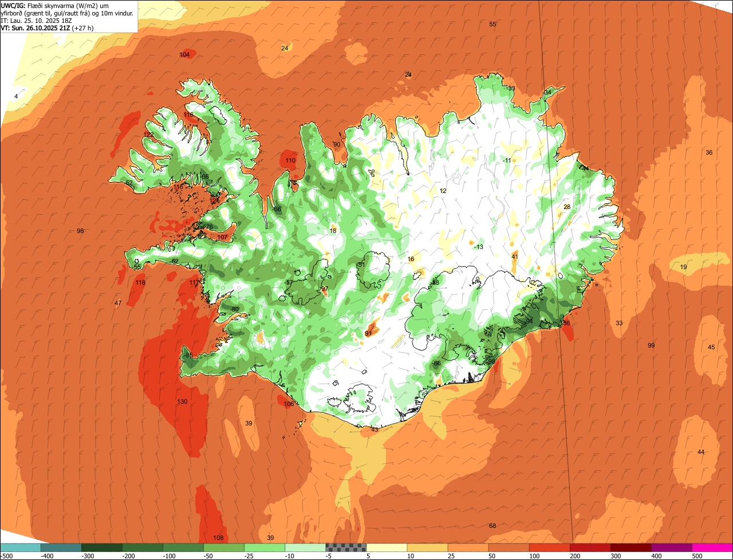Image resolution: width=733 pixels, height=560 pixels.
Task: Click the magenta legend swatch right of 500
Action: 712,547
